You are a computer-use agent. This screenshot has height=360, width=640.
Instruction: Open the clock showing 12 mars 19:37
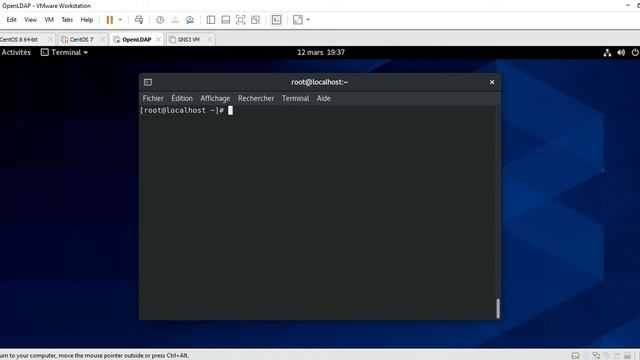pos(321,52)
